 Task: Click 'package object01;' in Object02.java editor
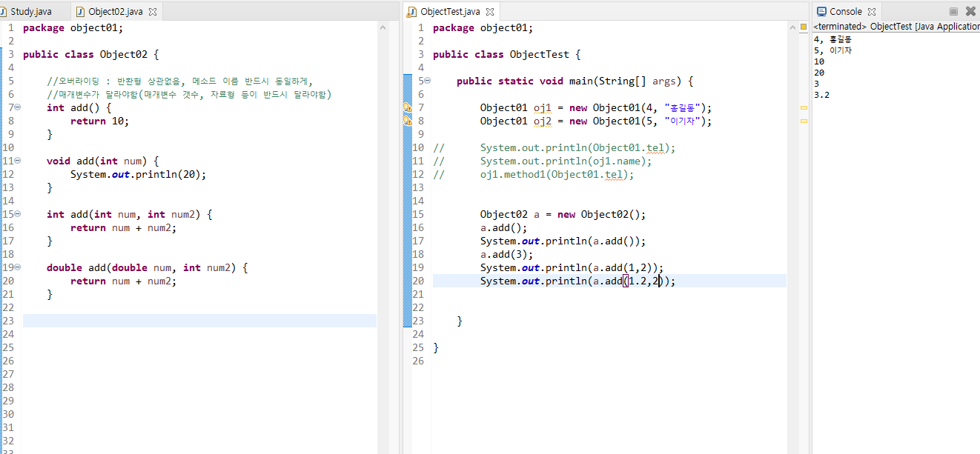click(x=73, y=27)
